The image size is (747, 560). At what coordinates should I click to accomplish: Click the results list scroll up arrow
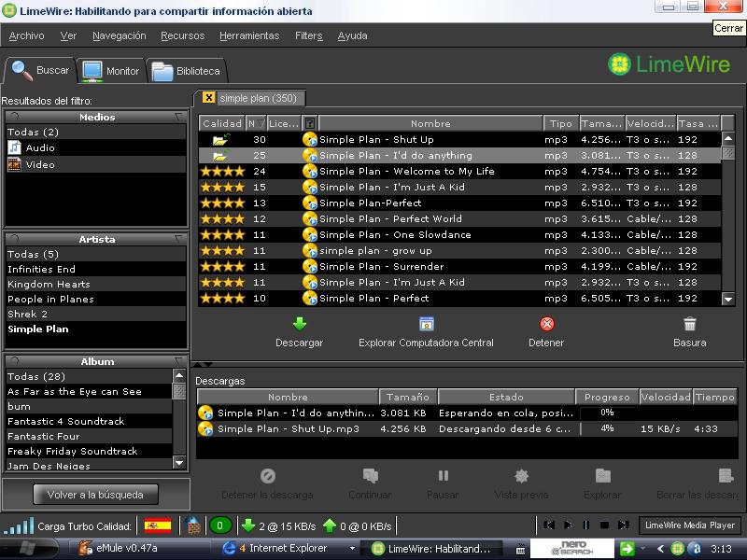coord(728,139)
